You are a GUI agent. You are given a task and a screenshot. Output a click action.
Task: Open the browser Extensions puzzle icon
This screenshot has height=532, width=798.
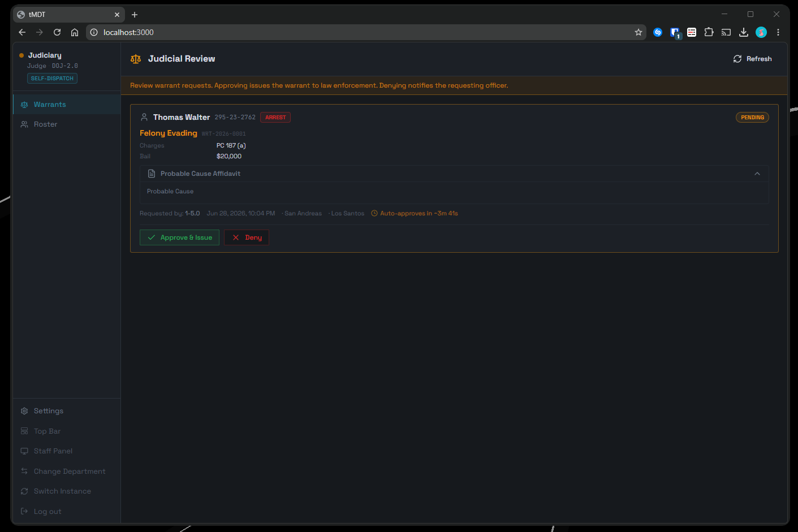[x=709, y=32]
